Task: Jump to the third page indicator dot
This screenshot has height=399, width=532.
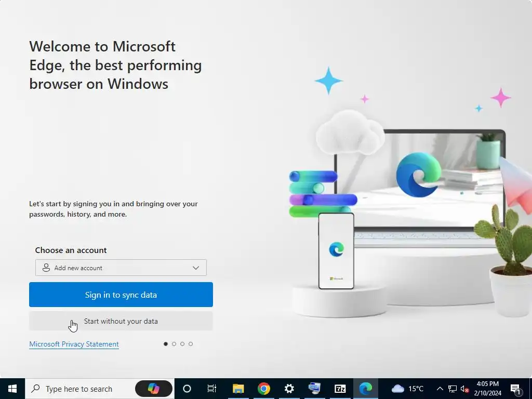Action: 182,344
